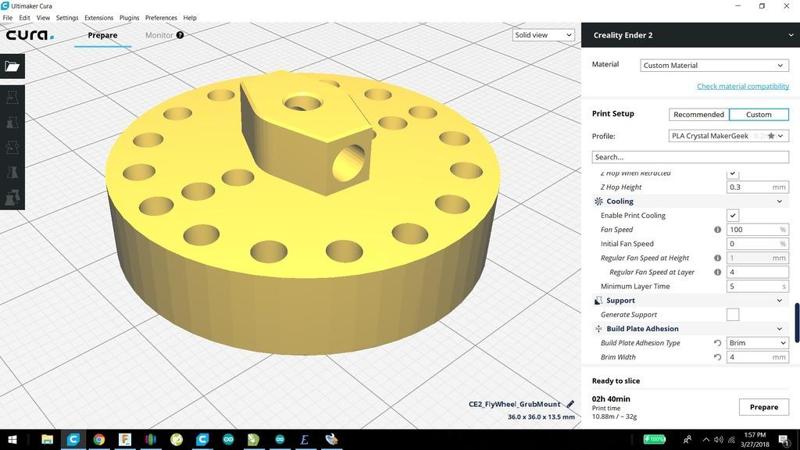This screenshot has width=800, height=450.
Task: Click the pencil icon to rename the job
Action: 570,404
